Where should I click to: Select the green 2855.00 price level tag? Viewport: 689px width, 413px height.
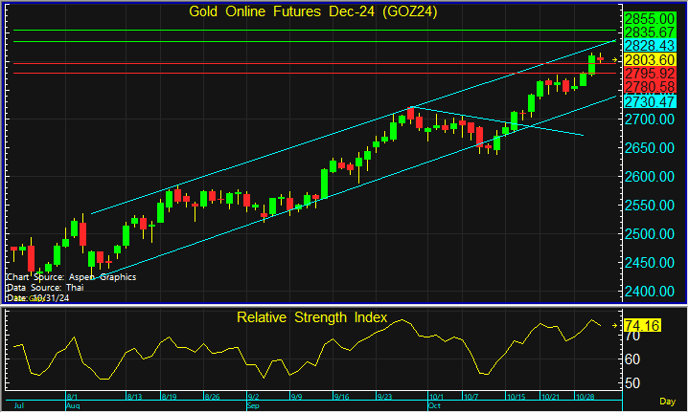point(650,19)
